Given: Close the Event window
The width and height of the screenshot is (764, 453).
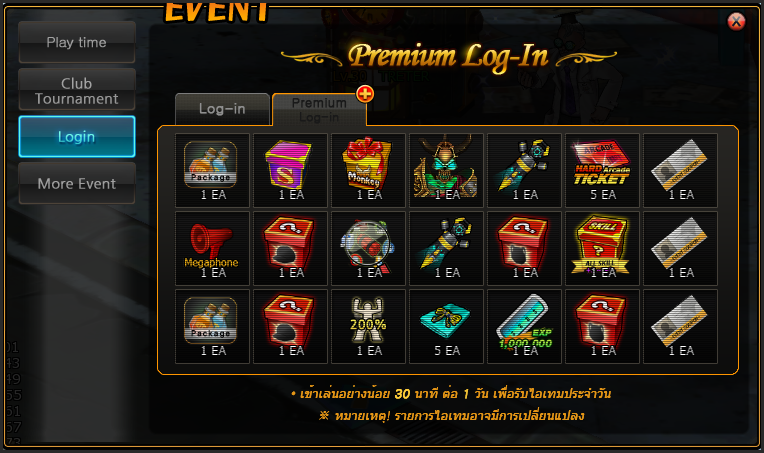Looking at the screenshot, I should (736, 21).
